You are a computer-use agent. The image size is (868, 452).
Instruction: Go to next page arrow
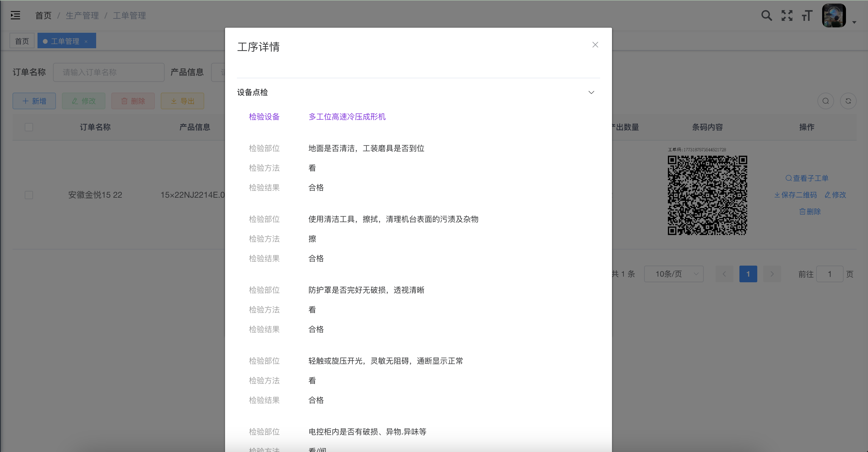(x=772, y=274)
